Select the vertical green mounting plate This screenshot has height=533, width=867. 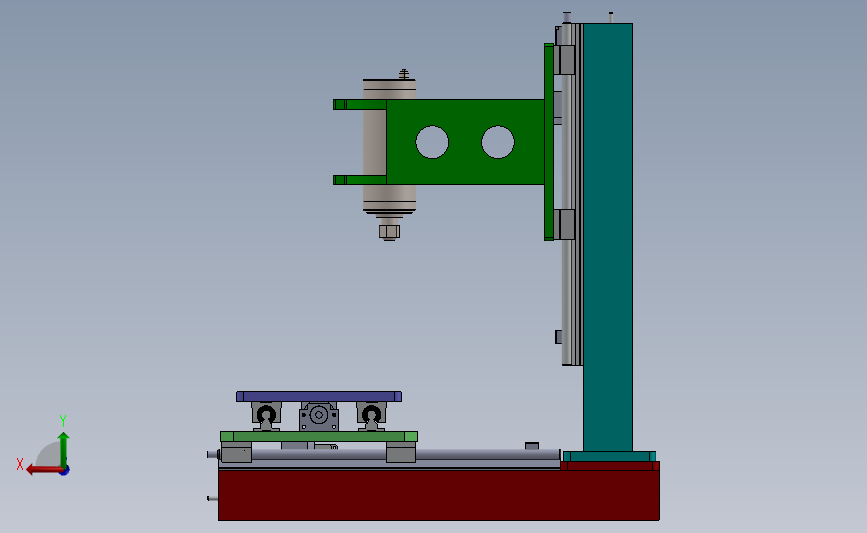pyautogui.click(x=549, y=142)
